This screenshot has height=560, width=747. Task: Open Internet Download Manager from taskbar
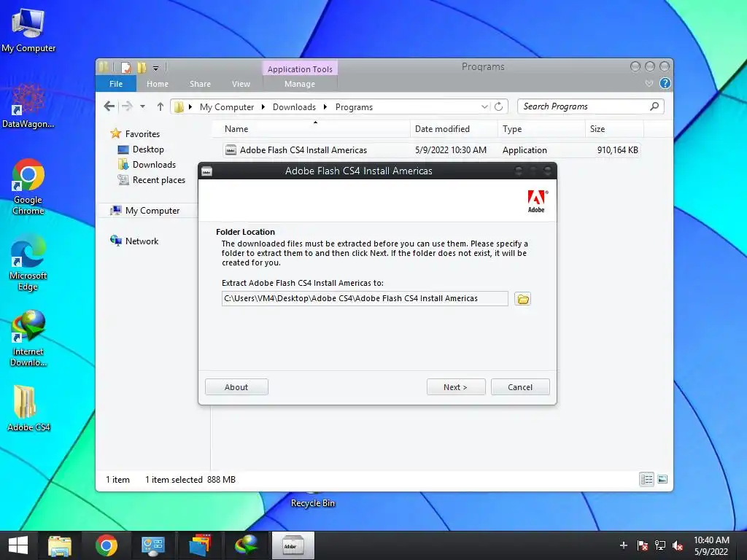pos(247,545)
